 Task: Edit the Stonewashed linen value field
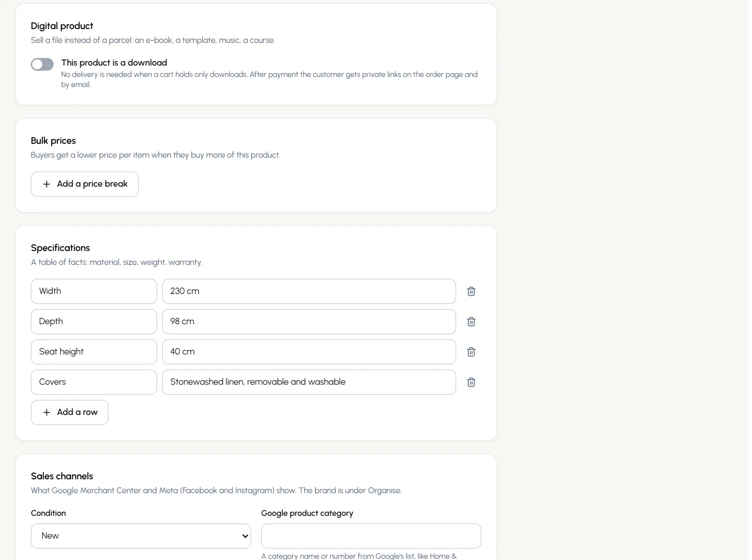click(x=309, y=382)
